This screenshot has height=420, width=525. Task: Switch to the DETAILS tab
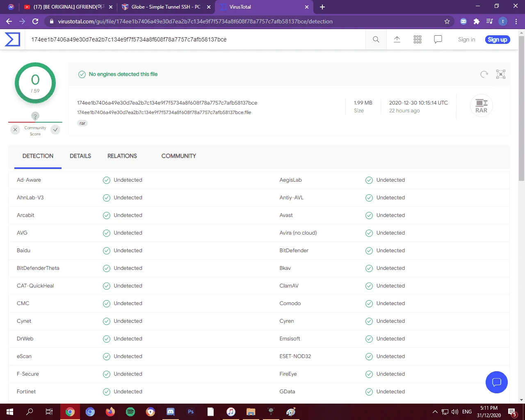[80, 156]
